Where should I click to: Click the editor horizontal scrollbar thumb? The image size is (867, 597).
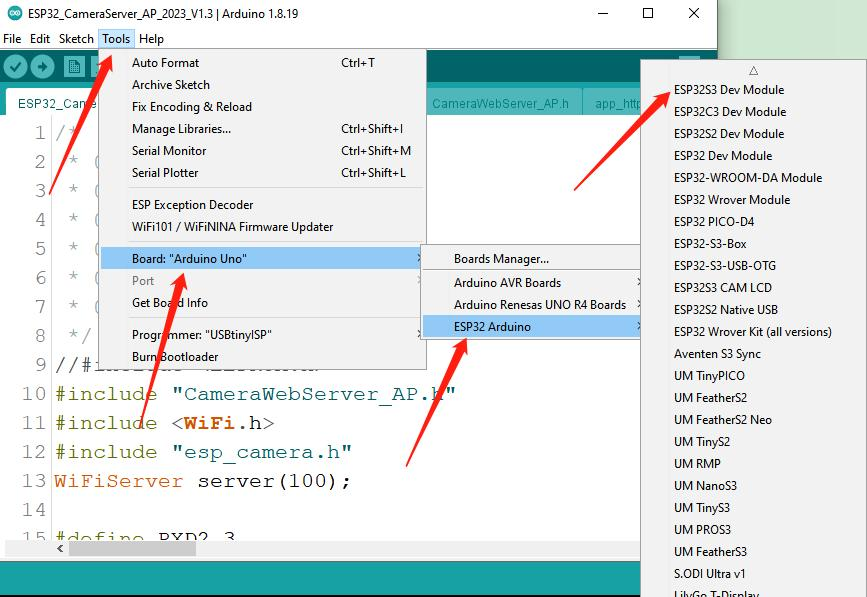[132, 548]
